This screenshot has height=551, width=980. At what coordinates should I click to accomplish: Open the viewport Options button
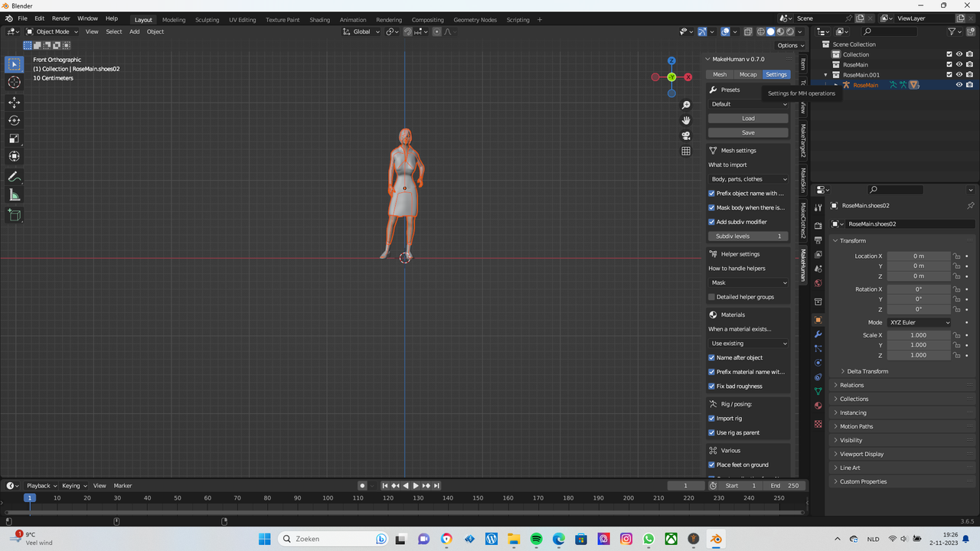[x=790, y=45]
